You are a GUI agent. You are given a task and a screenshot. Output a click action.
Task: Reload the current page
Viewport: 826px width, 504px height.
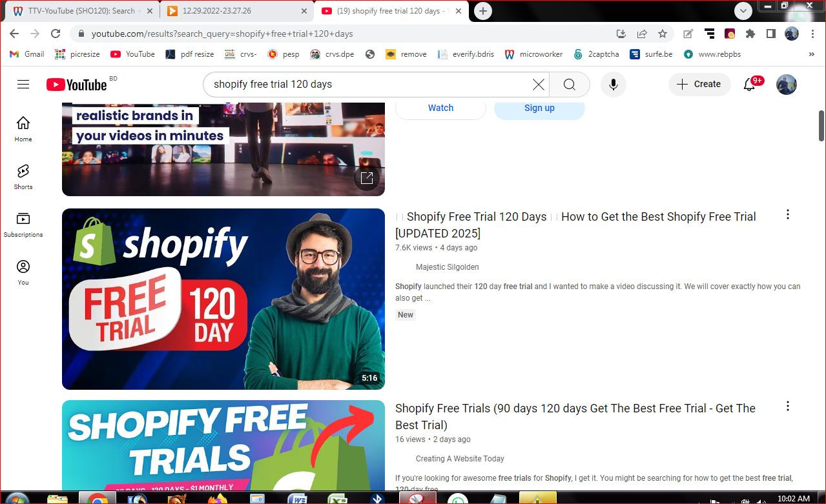coord(56,34)
